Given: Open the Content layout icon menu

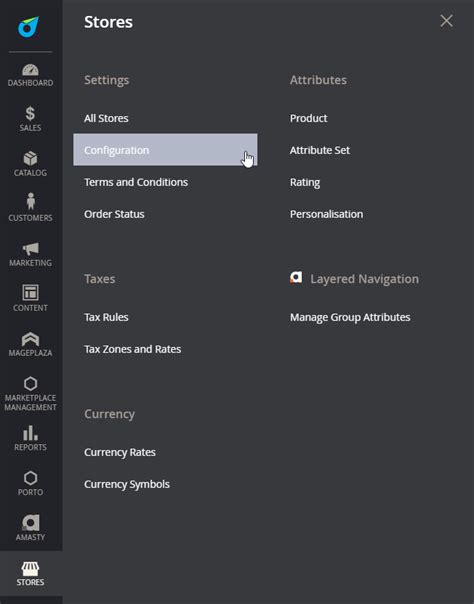Looking at the screenshot, I should click(30, 300).
